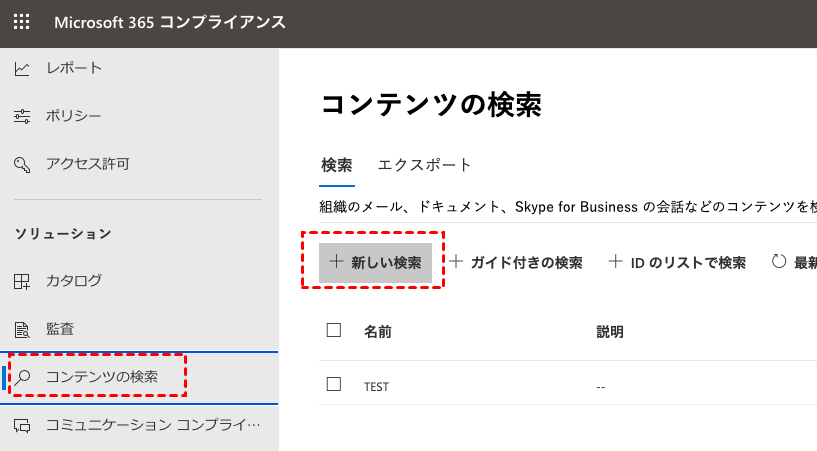
Task: Select the 検索 tab
Action: (x=336, y=165)
